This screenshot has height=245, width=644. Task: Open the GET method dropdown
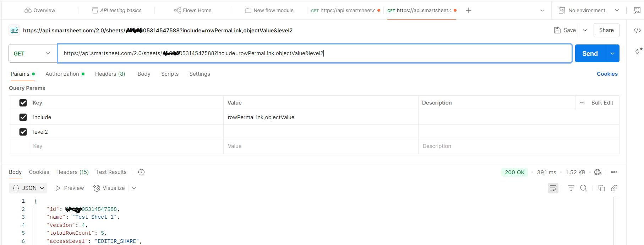point(33,53)
